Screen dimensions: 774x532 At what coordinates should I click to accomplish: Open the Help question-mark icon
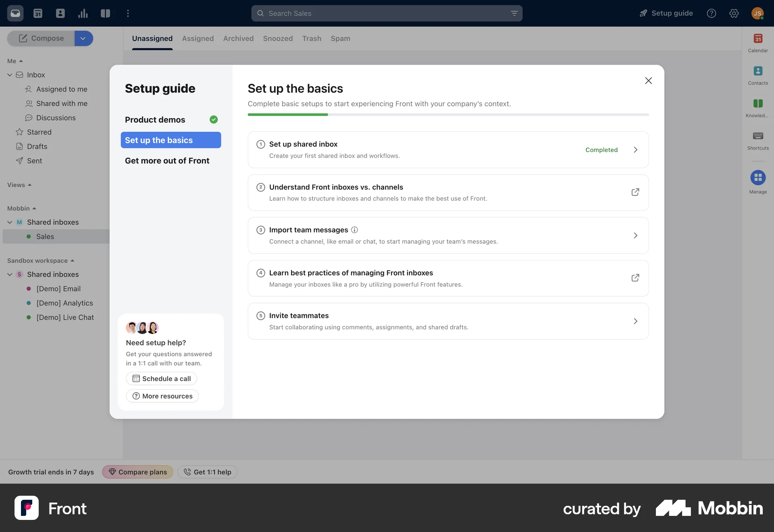pos(712,13)
